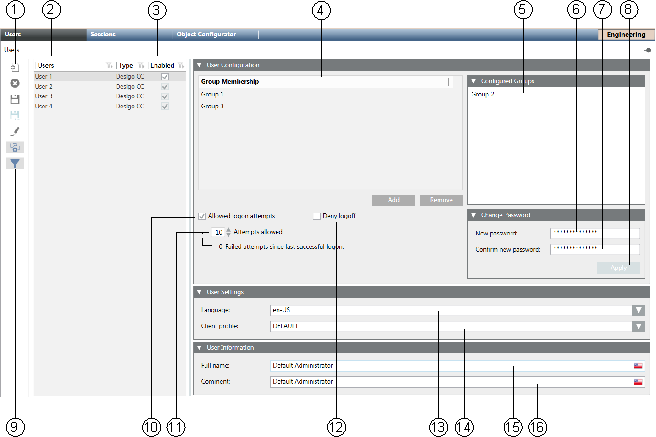Screen dimensions: 656x437
Task: Click the filter icon on the Type column header
Action: (x=143, y=65)
